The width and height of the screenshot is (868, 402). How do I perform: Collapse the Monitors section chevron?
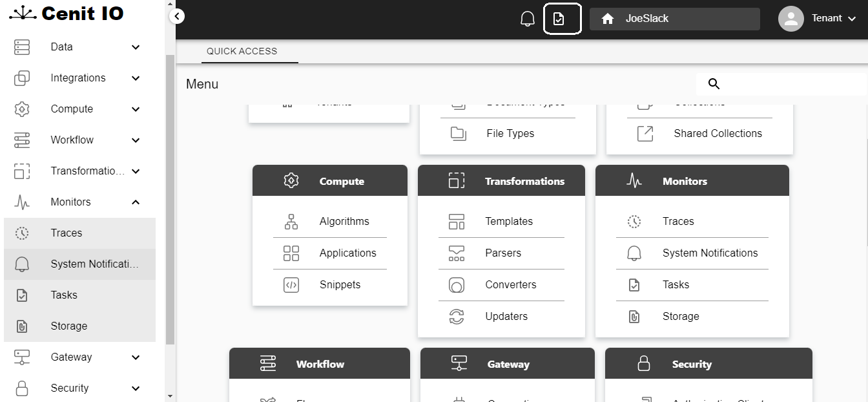[136, 202]
